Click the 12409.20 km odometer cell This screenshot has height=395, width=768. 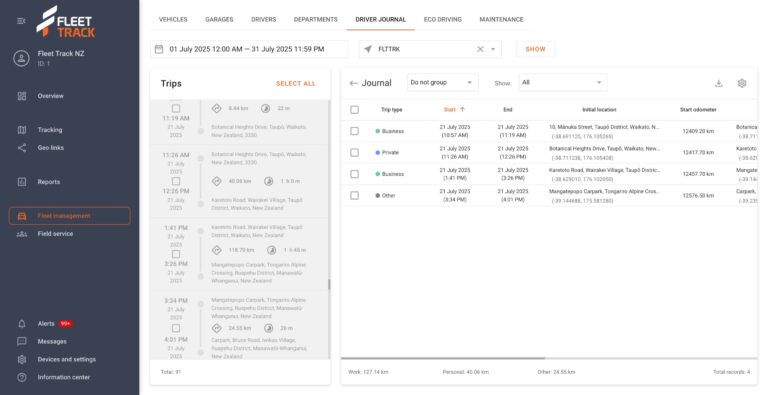coord(698,131)
